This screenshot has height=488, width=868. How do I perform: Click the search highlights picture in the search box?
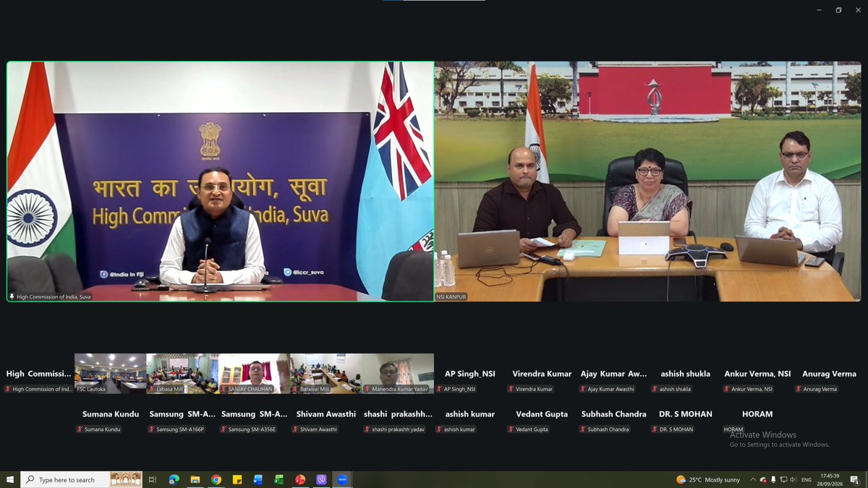point(125,479)
